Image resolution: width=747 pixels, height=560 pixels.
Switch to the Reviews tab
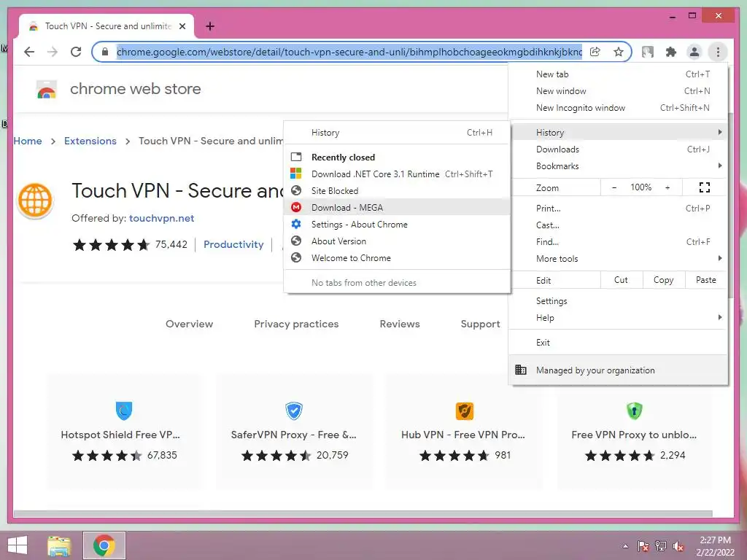(400, 324)
